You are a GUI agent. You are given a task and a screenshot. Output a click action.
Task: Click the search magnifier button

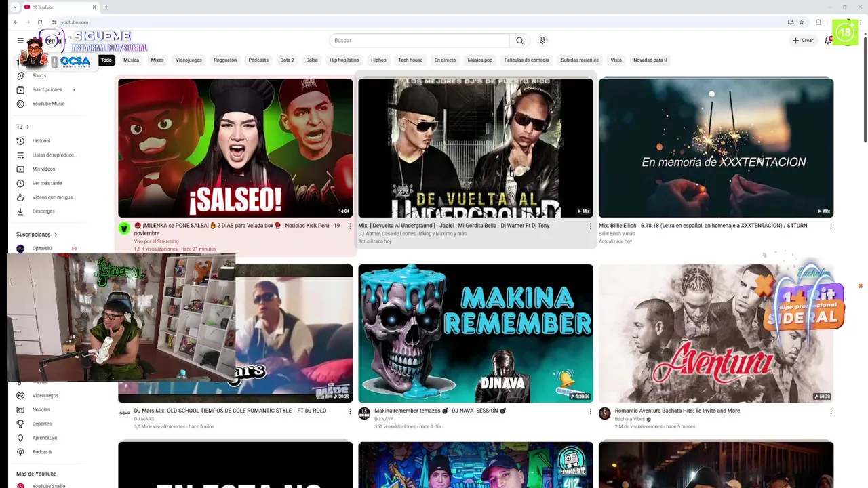click(519, 41)
